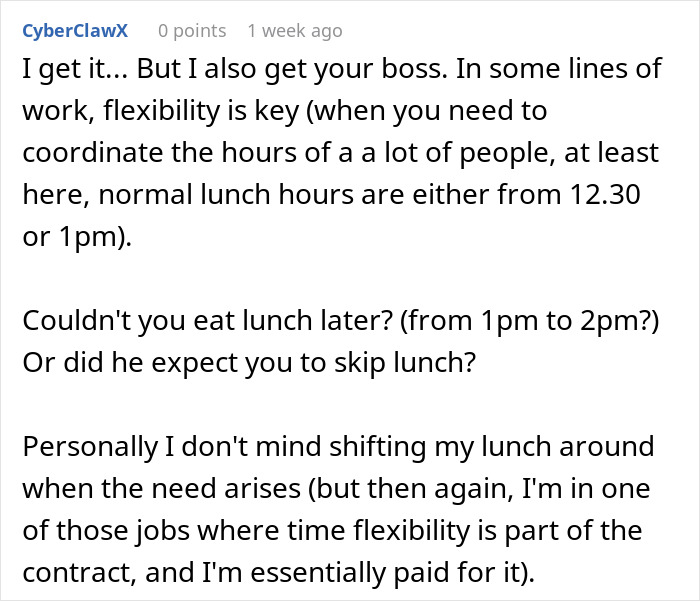Click the word 'Personally' in the third paragraph
This screenshot has height=601, width=700.
tap(90, 447)
